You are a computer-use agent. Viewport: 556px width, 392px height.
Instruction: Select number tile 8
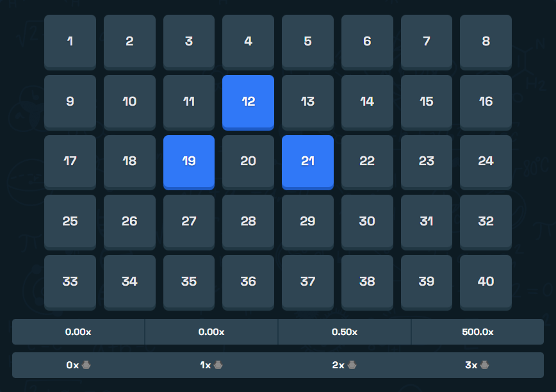click(x=486, y=42)
